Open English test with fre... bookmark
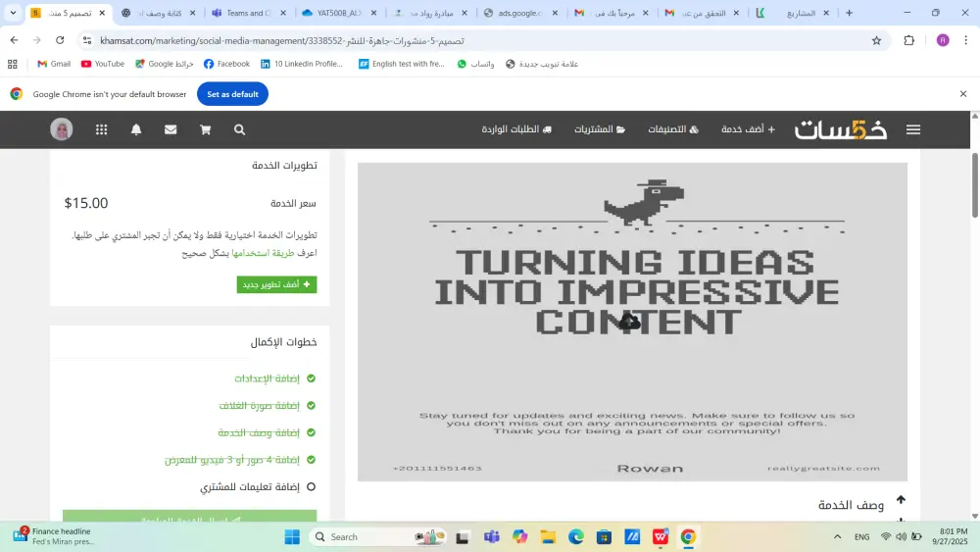 (401, 64)
